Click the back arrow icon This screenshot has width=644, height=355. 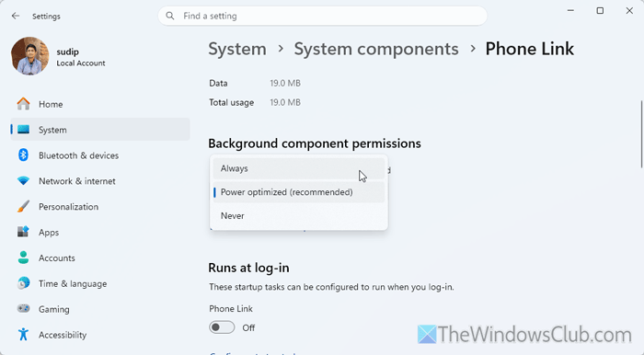point(16,16)
